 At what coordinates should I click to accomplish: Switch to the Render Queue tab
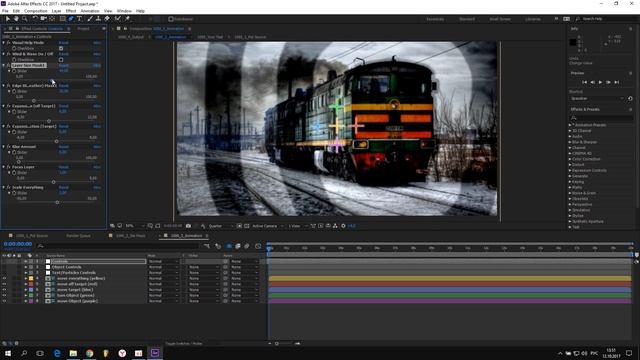pos(78,236)
